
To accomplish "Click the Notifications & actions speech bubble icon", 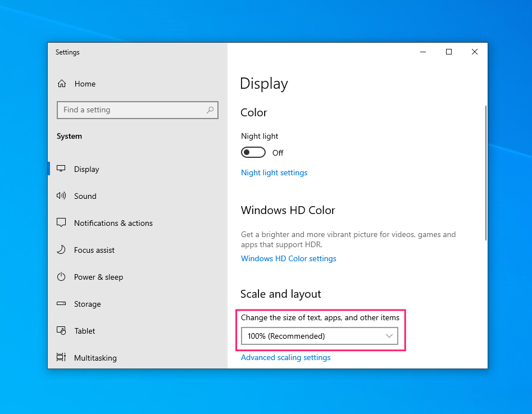I will pos(61,222).
